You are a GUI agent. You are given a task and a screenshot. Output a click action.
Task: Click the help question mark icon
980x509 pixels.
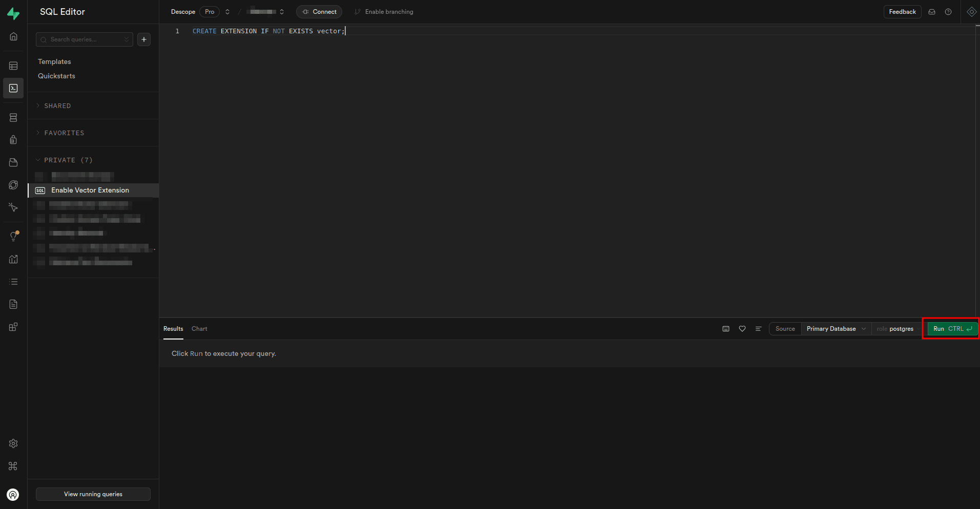948,12
